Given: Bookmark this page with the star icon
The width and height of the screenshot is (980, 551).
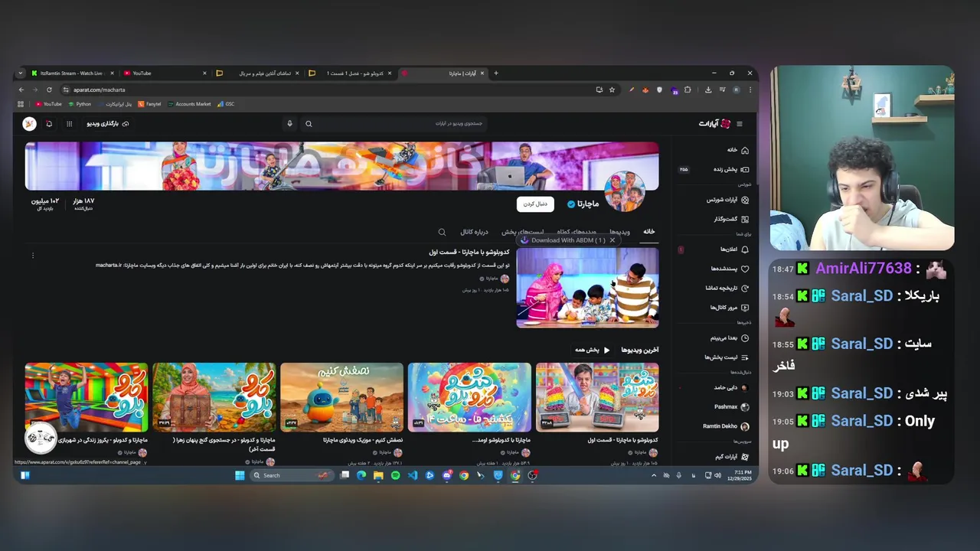Looking at the screenshot, I should 612,90.
